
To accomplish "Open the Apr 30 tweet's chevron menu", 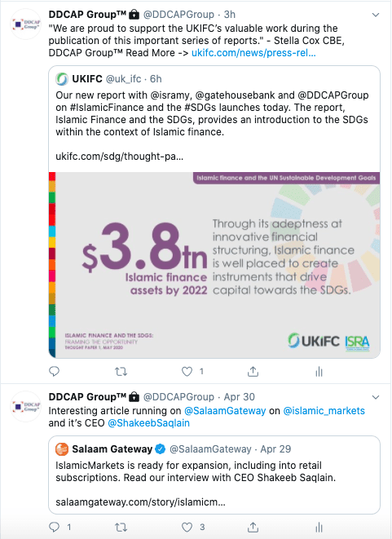I will coord(376,397).
